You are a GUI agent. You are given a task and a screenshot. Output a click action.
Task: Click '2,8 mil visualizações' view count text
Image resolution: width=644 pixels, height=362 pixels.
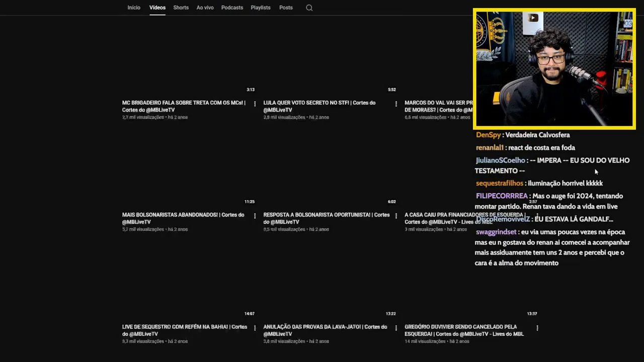coord(284,117)
